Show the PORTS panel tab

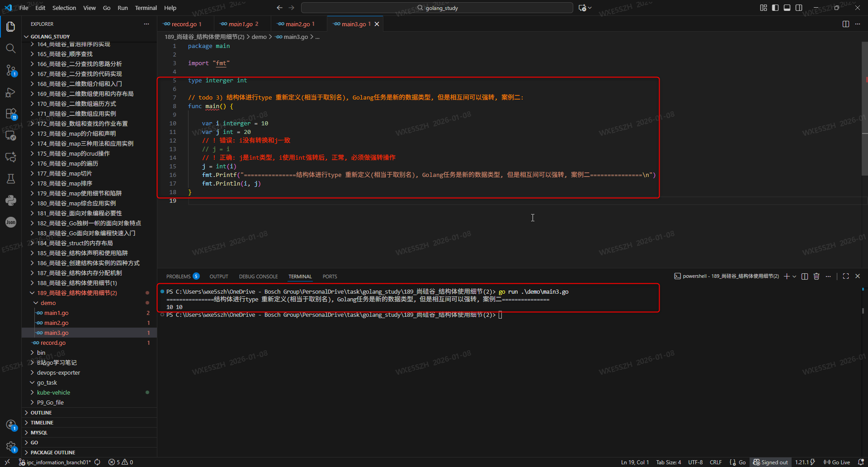click(330, 276)
